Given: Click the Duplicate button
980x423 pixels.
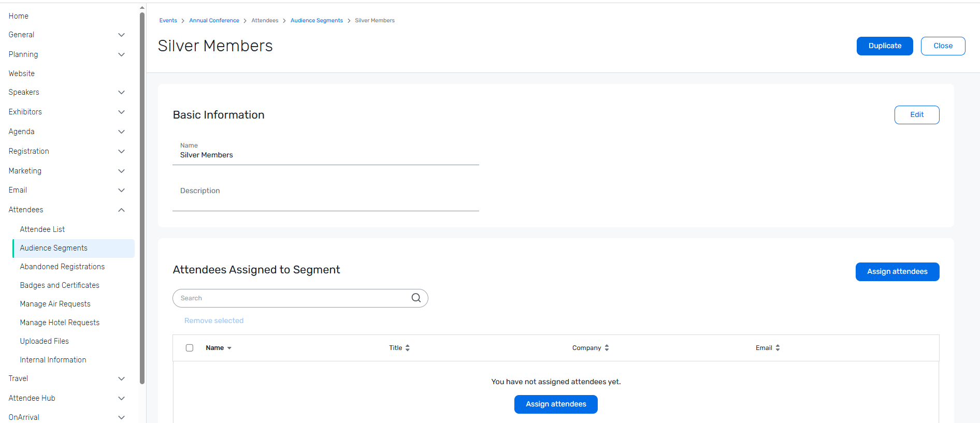Looking at the screenshot, I should pos(885,46).
